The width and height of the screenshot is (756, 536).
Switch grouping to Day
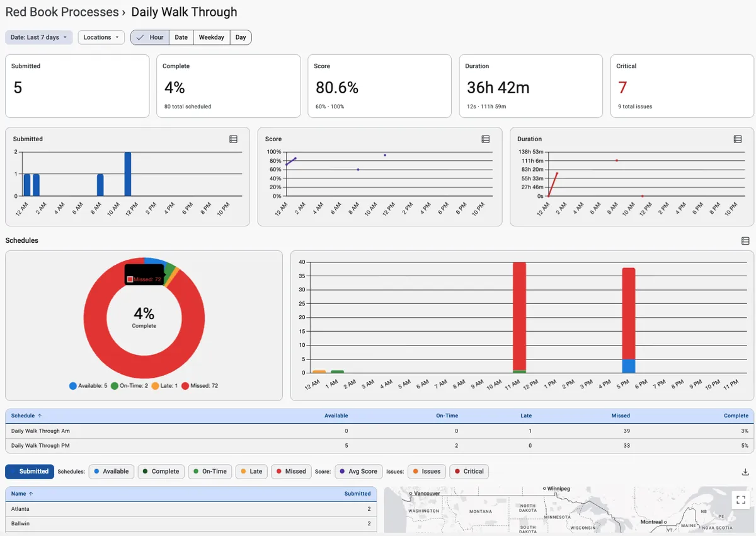coord(241,37)
